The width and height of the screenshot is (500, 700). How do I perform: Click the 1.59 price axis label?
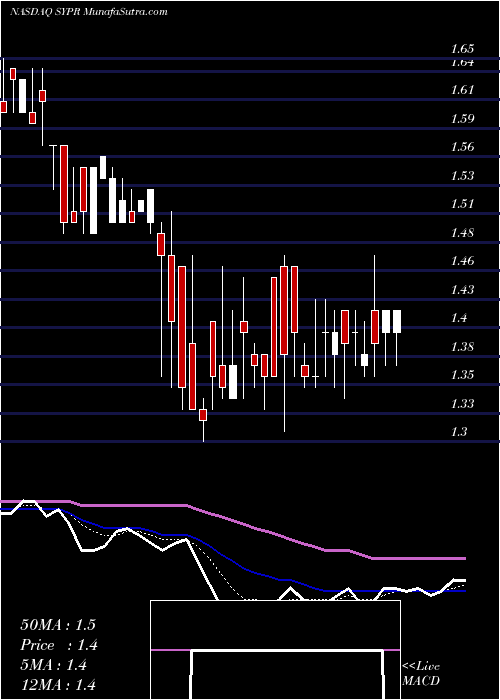tap(462, 119)
